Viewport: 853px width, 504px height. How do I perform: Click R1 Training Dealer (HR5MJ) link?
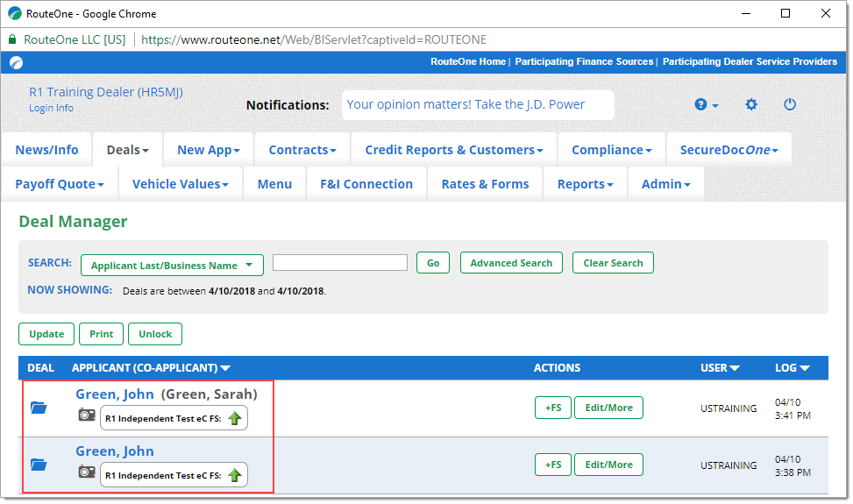[x=106, y=92]
